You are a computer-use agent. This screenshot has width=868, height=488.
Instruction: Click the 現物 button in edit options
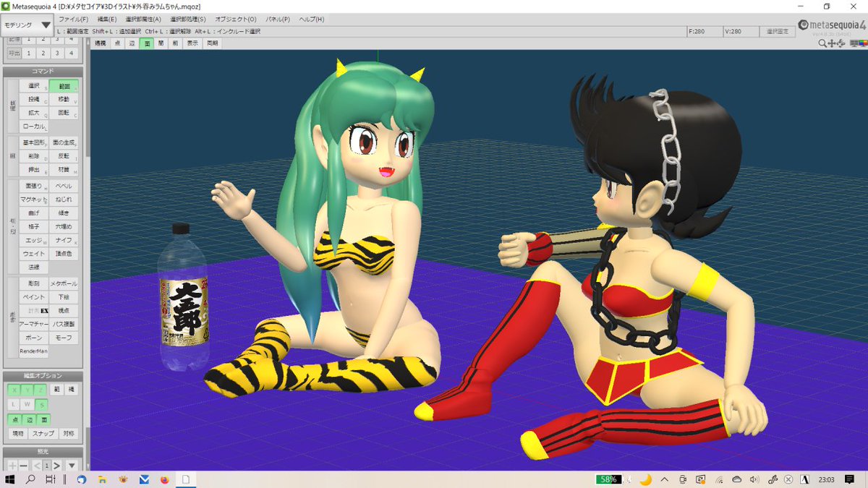click(x=17, y=433)
